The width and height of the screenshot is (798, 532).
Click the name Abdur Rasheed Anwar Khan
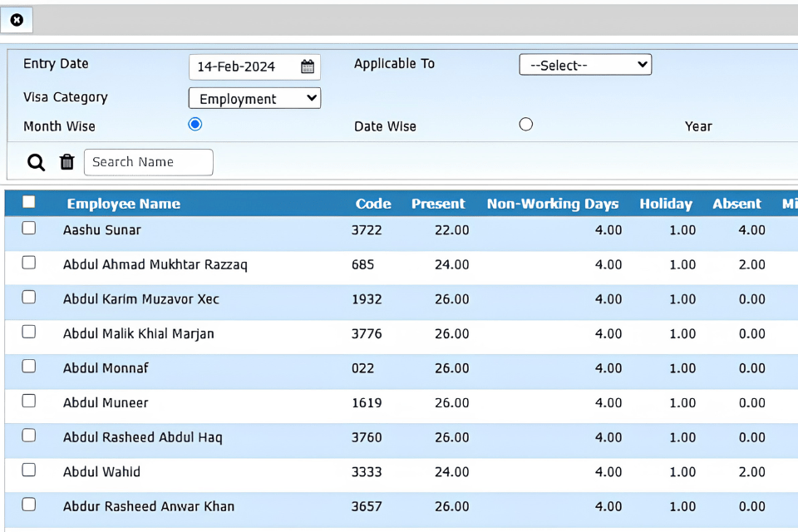[149, 506]
